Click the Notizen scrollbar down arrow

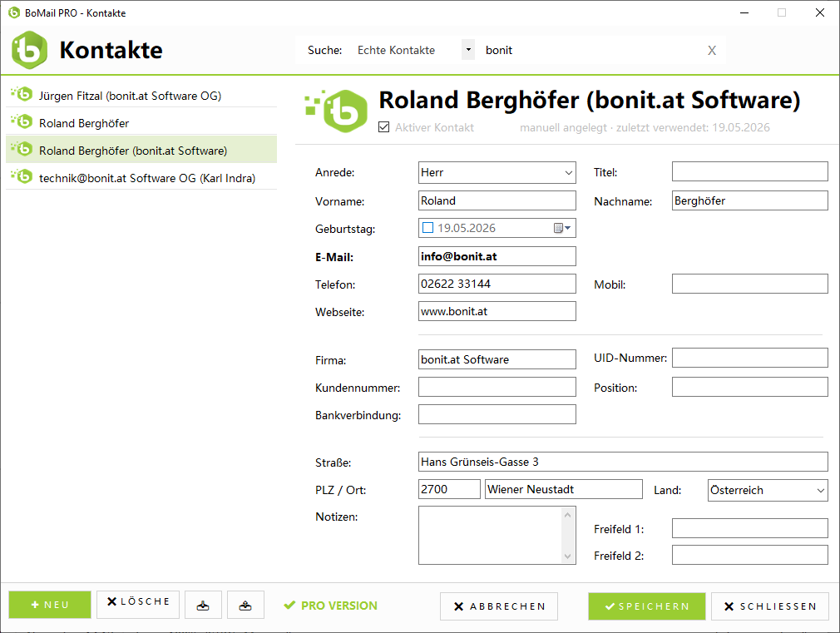pyautogui.click(x=568, y=556)
